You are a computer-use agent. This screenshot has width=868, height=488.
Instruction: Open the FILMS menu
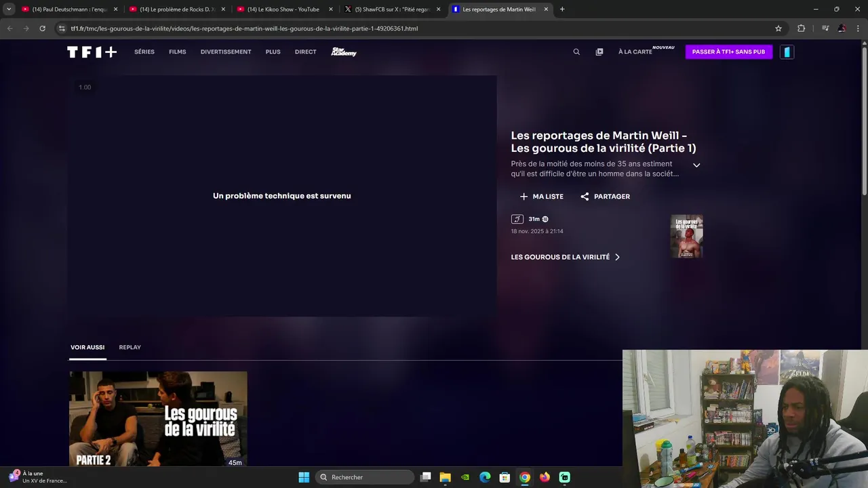(178, 52)
